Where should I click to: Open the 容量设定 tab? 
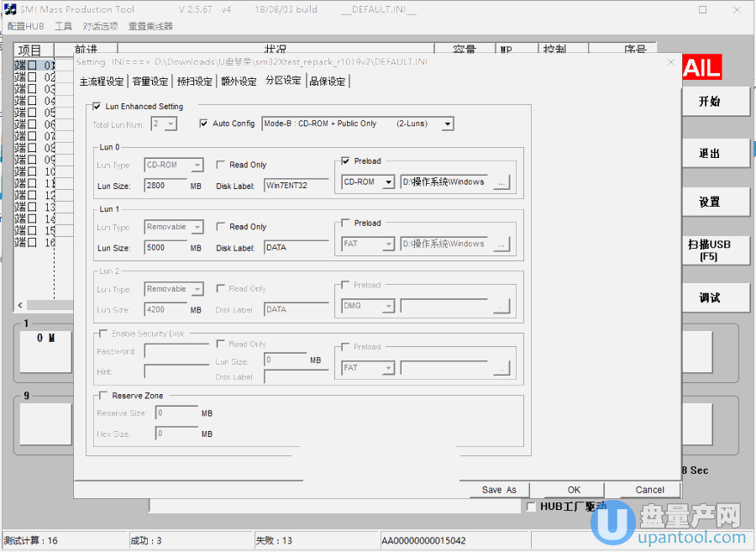pyautogui.click(x=150, y=81)
